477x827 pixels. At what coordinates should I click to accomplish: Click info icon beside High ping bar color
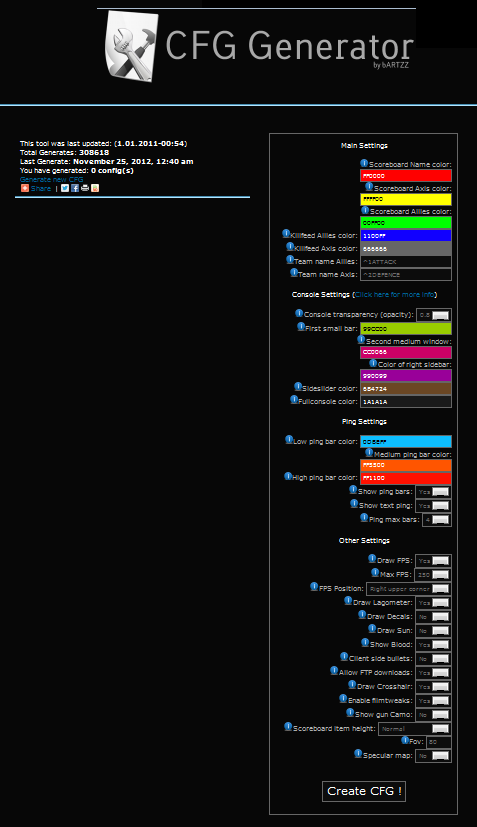tap(288, 476)
